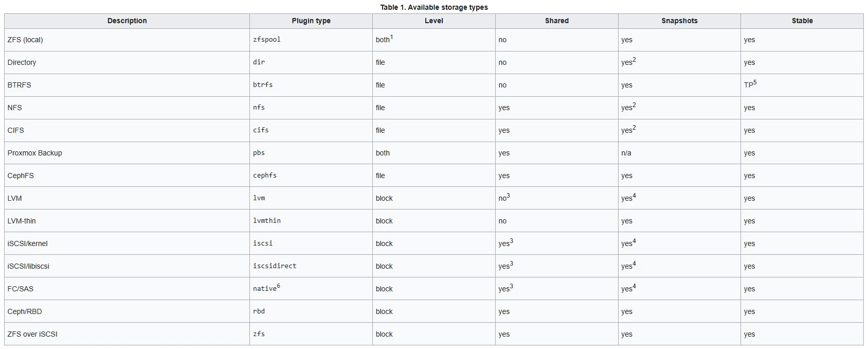Click 'no' in BTRFS Shared cell
The height and width of the screenshot is (349, 868).
pos(502,85)
